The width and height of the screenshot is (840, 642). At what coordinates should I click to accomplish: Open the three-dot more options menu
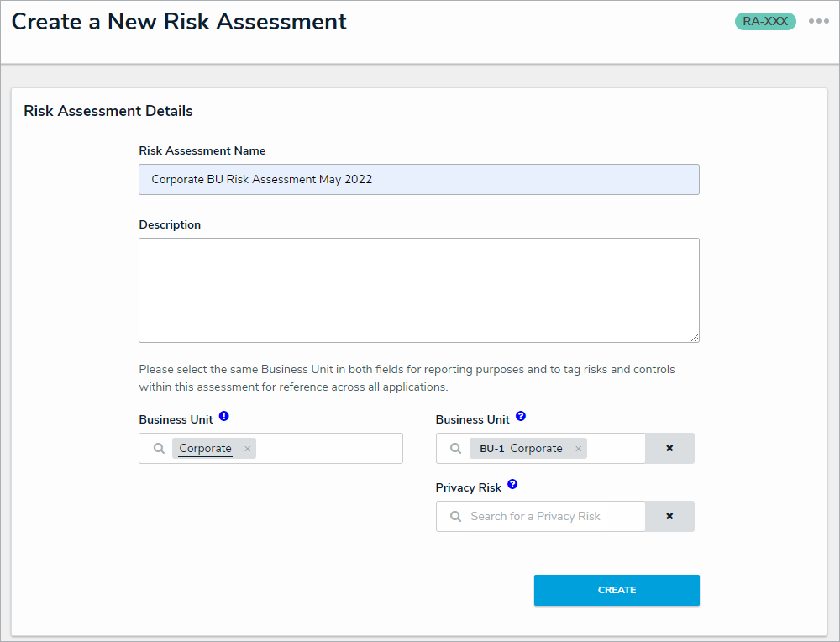[x=818, y=22]
